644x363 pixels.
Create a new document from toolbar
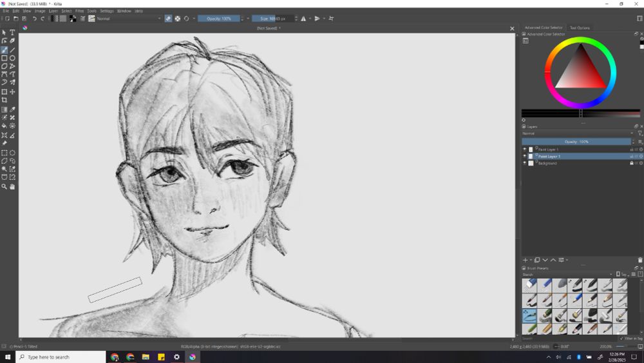[x=7, y=19]
